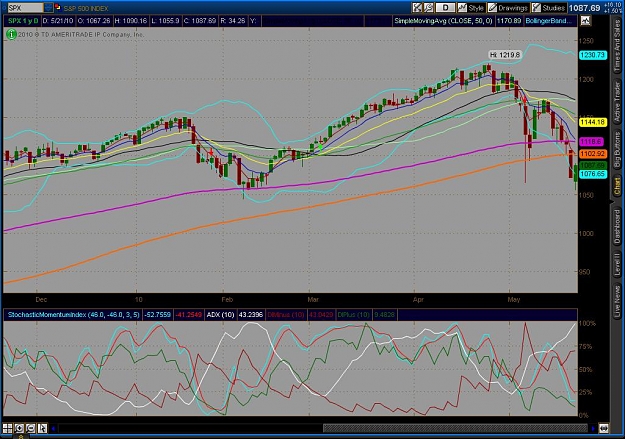The width and height of the screenshot is (625, 439).
Task: Select the Chart side tab
Action: click(x=617, y=186)
